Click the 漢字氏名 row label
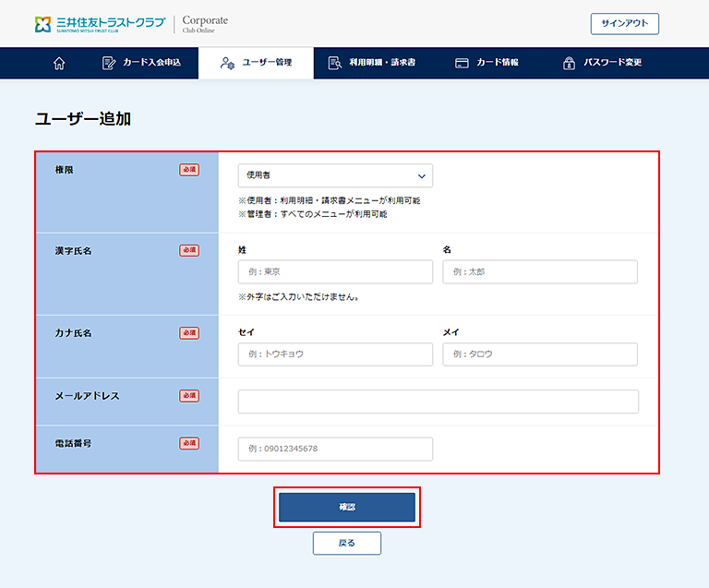 pyautogui.click(x=73, y=251)
